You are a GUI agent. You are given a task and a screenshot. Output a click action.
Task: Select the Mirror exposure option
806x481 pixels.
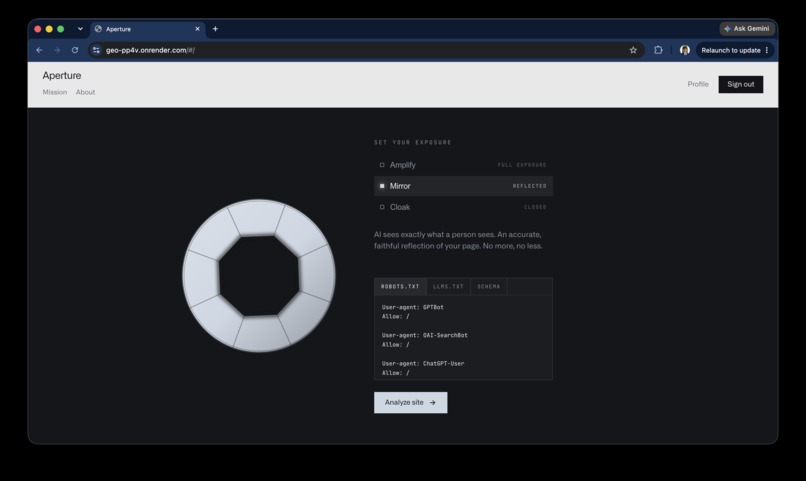click(463, 186)
